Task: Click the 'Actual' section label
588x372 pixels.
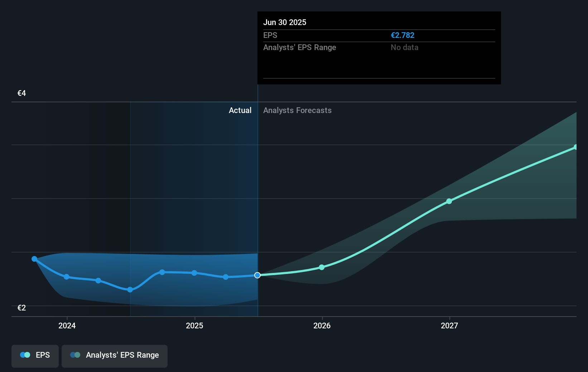Action: 240,111
